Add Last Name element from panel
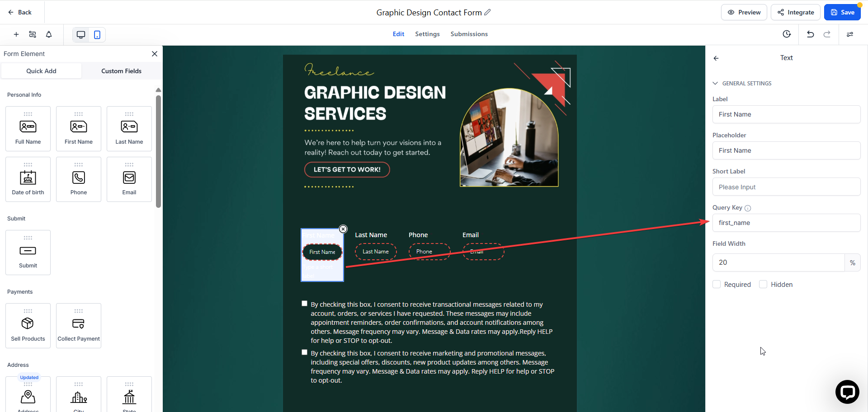The height and width of the screenshot is (412, 868). click(x=129, y=129)
